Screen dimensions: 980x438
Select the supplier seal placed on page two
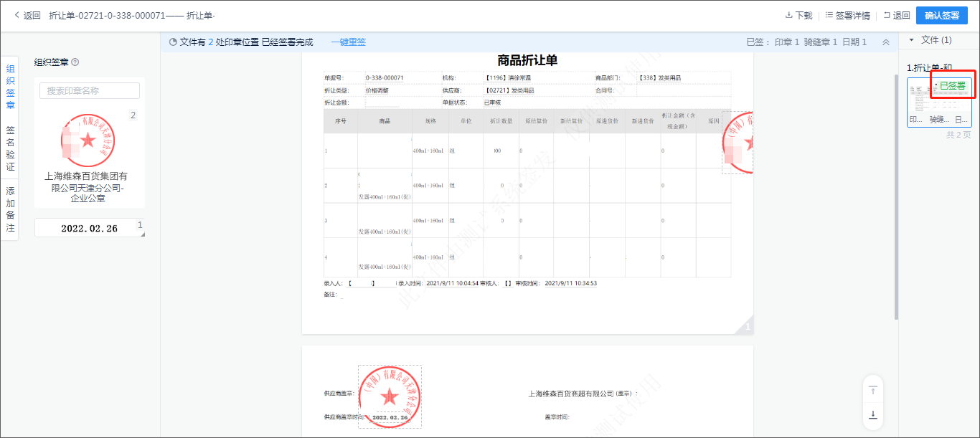coord(390,395)
